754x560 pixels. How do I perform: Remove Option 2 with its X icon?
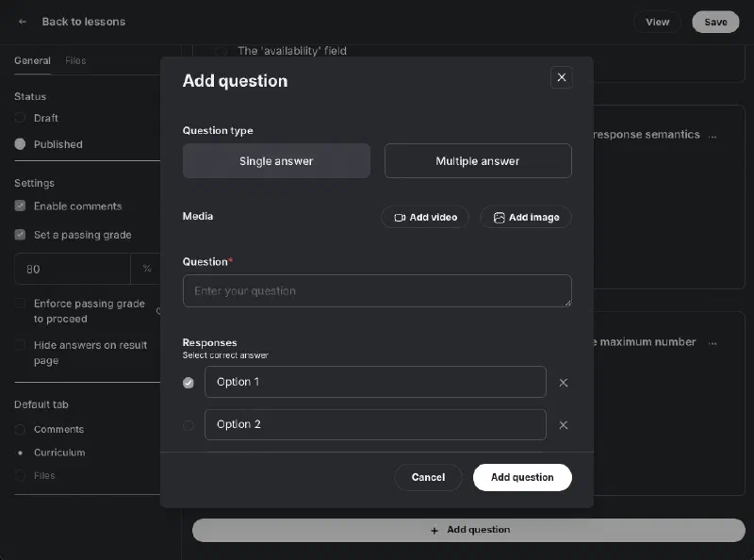click(563, 425)
